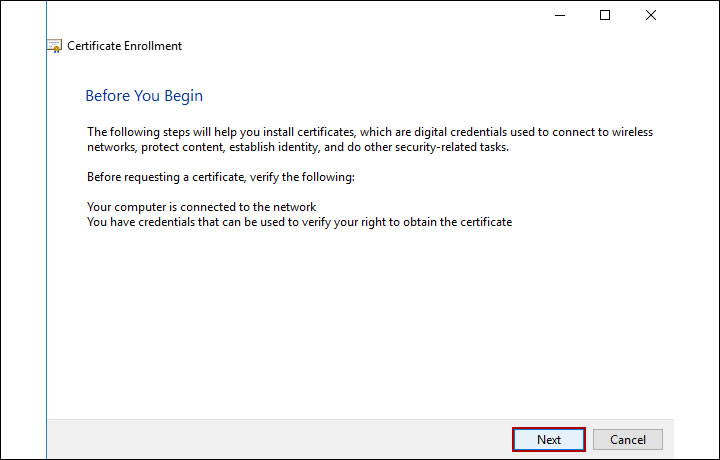Click 'Your computer is connected to the network'
Screen dimensions: 720x460
(201, 207)
